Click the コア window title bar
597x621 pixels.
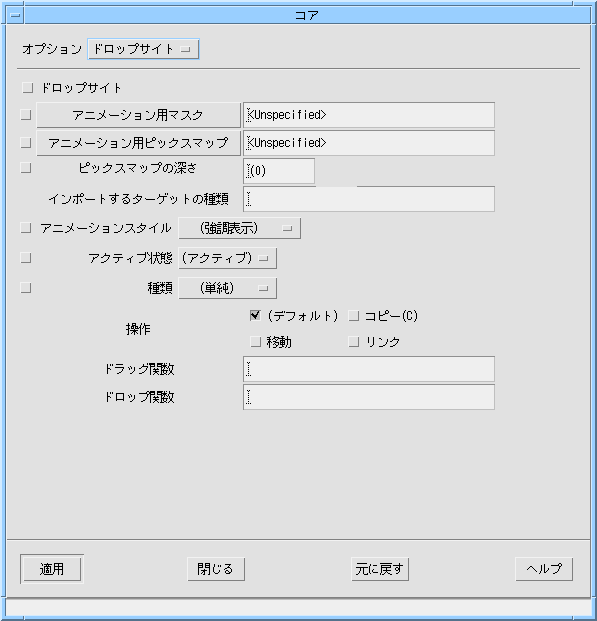(x=307, y=15)
